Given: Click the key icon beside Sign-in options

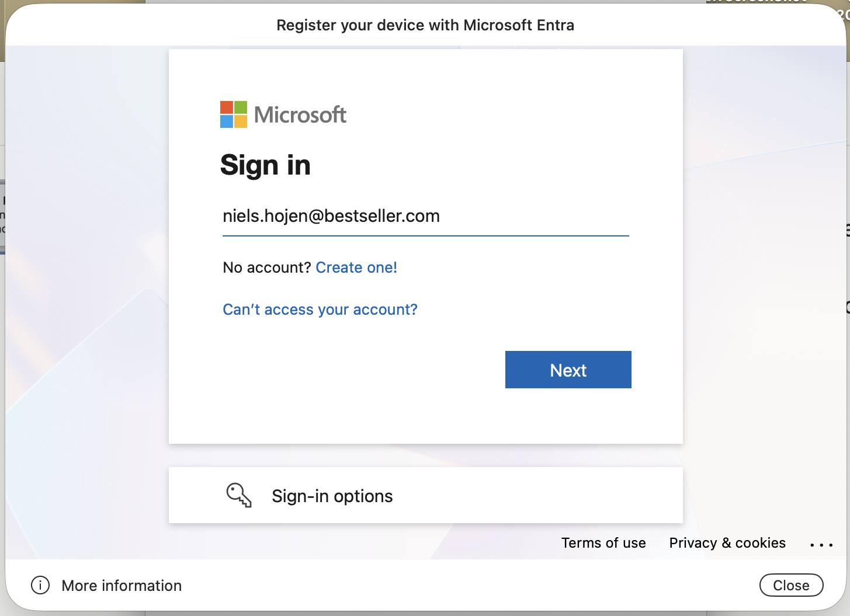Looking at the screenshot, I should tap(239, 495).
